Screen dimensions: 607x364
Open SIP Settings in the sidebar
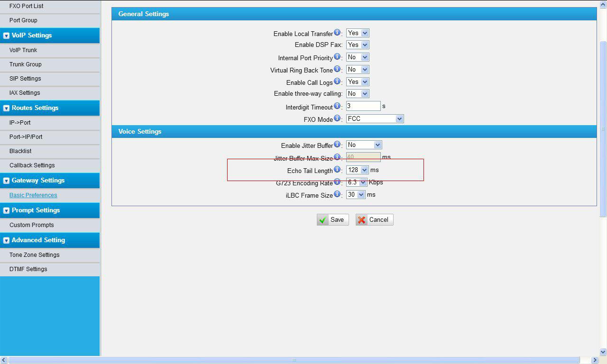[x=25, y=79]
